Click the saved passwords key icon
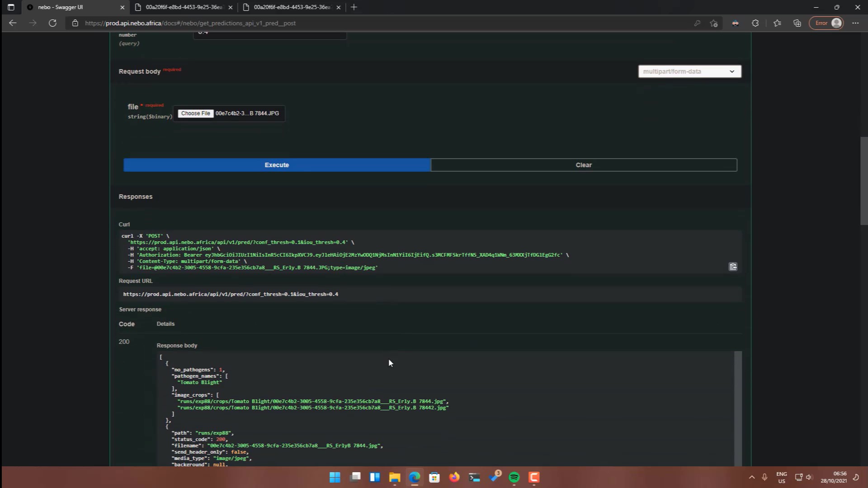The width and height of the screenshot is (868, 488). pos(697,23)
